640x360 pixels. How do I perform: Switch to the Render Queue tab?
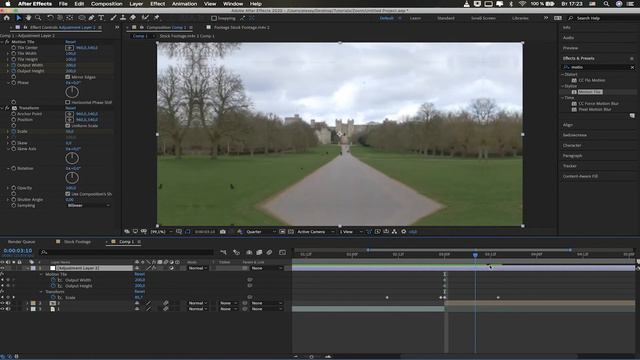click(21, 242)
